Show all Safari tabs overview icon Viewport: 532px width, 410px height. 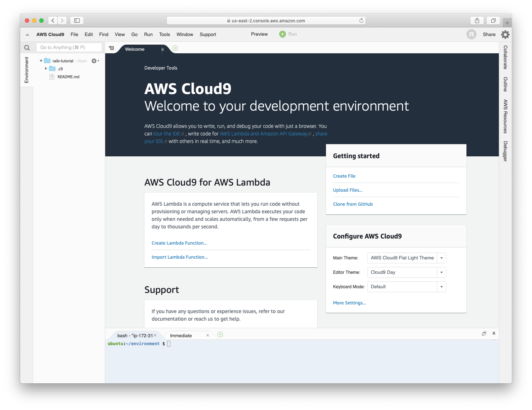(x=493, y=21)
